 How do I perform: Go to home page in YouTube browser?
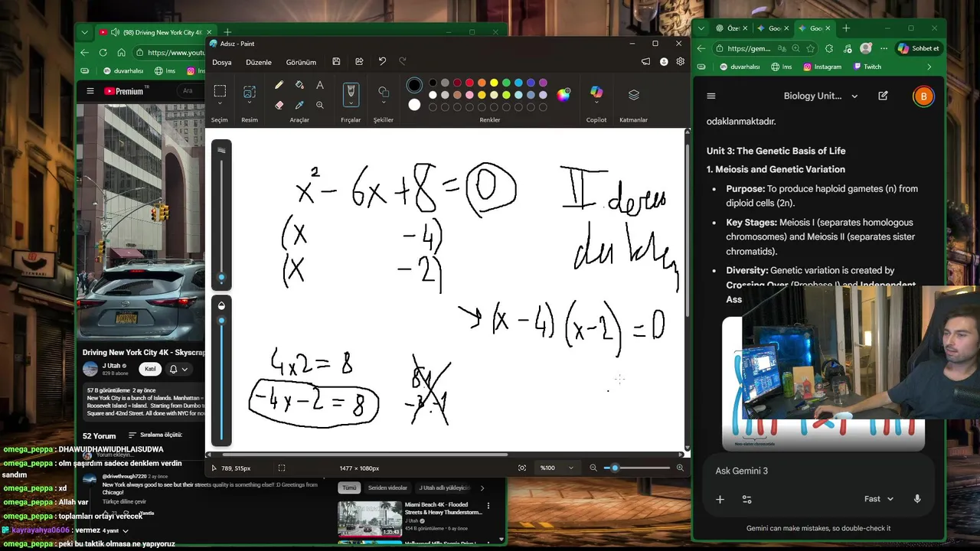[121, 53]
